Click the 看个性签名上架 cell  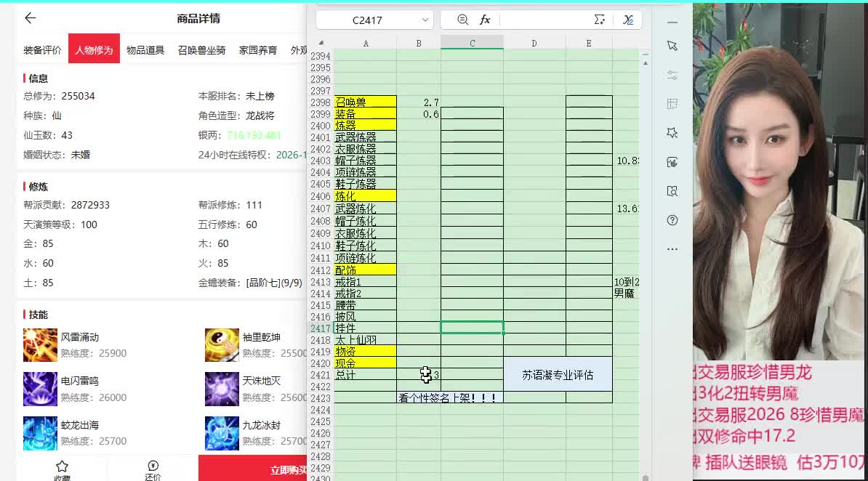coord(449,397)
